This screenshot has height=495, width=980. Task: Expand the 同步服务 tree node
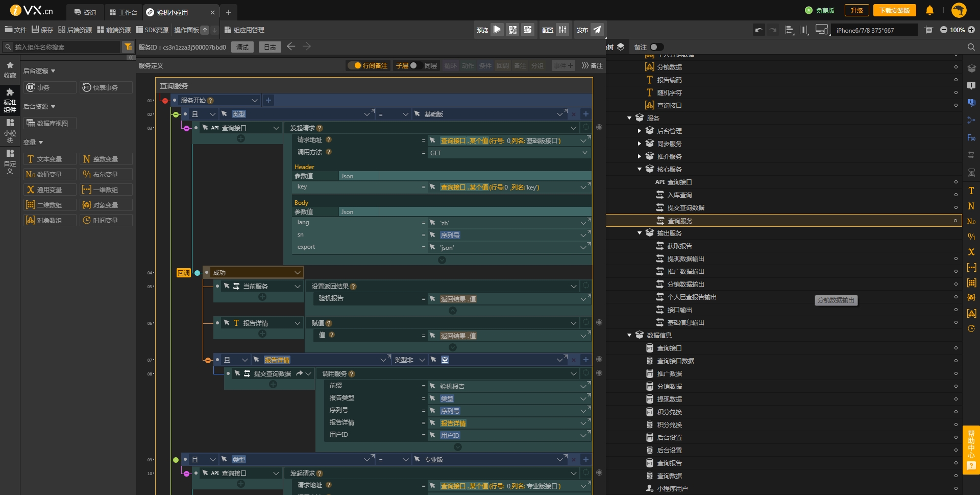pos(640,144)
